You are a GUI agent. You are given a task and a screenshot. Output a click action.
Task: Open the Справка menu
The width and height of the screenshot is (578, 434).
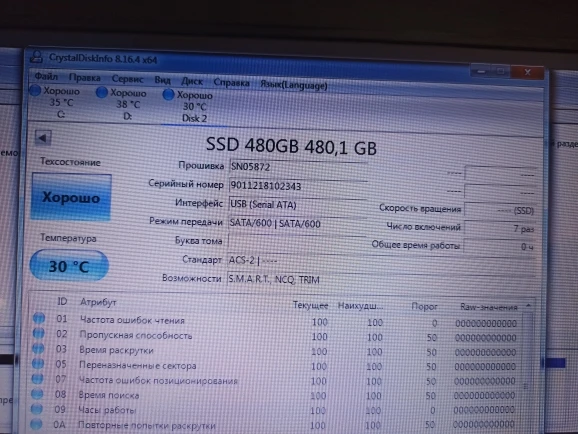point(231,83)
